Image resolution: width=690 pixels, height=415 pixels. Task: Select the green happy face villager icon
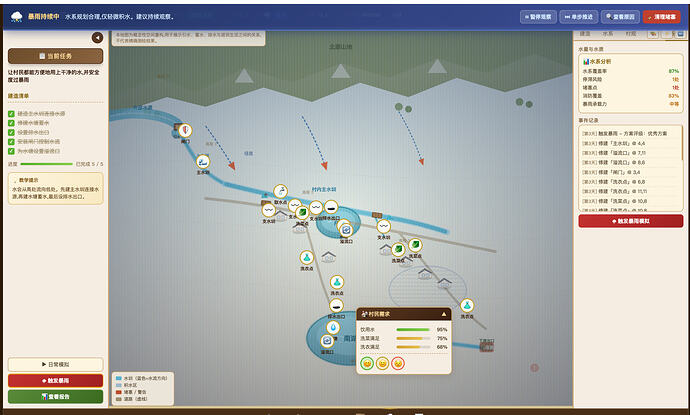point(367,364)
